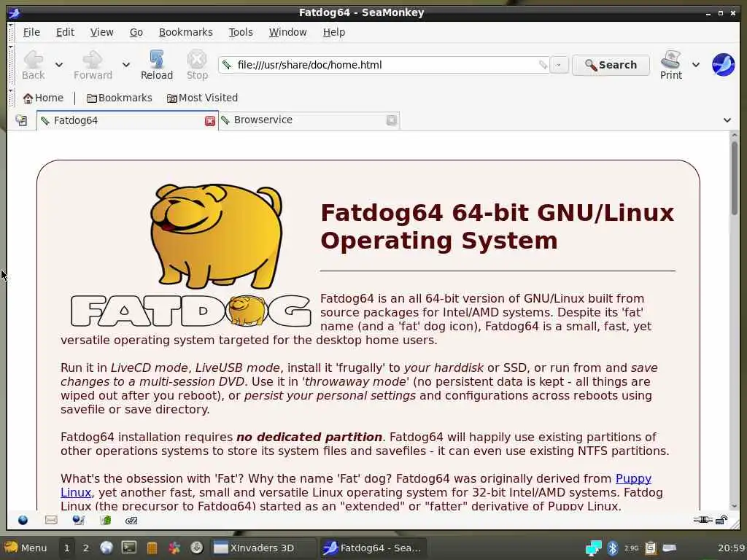This screenshot has height=560, width=747.
Task: Click the orange file manager taskbar icon
Action: point(152,548)
